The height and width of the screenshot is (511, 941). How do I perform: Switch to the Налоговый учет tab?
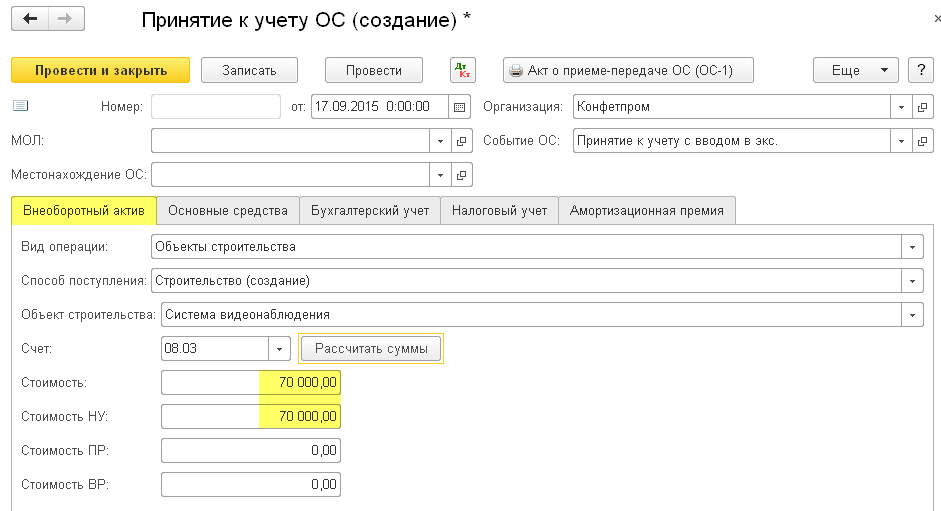coord(499,211)
